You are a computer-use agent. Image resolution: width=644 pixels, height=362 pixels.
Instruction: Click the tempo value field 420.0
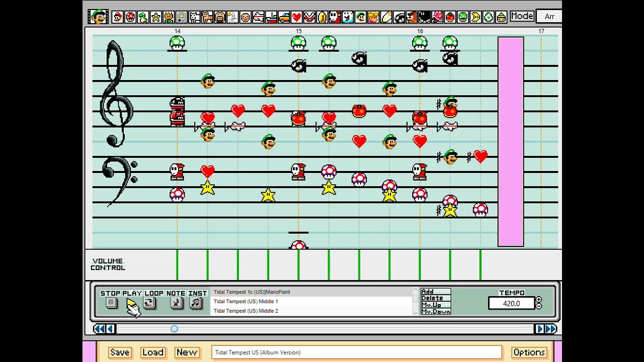pos(511,304)
